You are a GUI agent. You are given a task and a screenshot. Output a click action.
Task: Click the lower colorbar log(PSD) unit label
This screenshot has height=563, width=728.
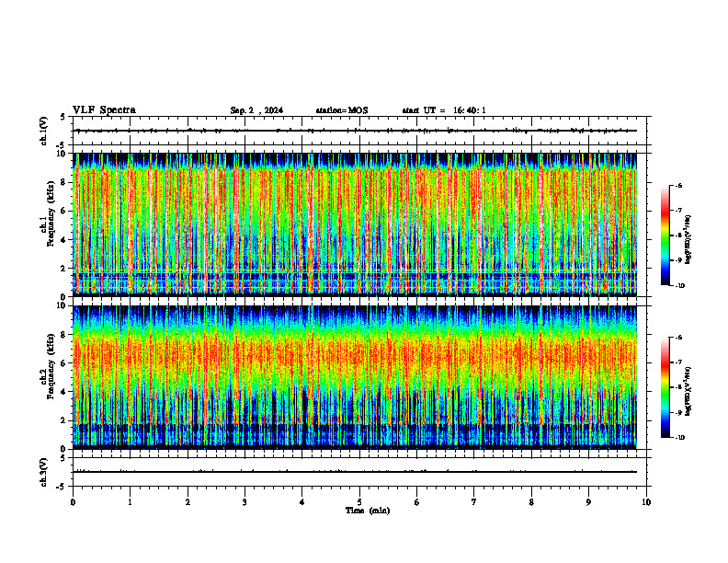pos(688,391)
